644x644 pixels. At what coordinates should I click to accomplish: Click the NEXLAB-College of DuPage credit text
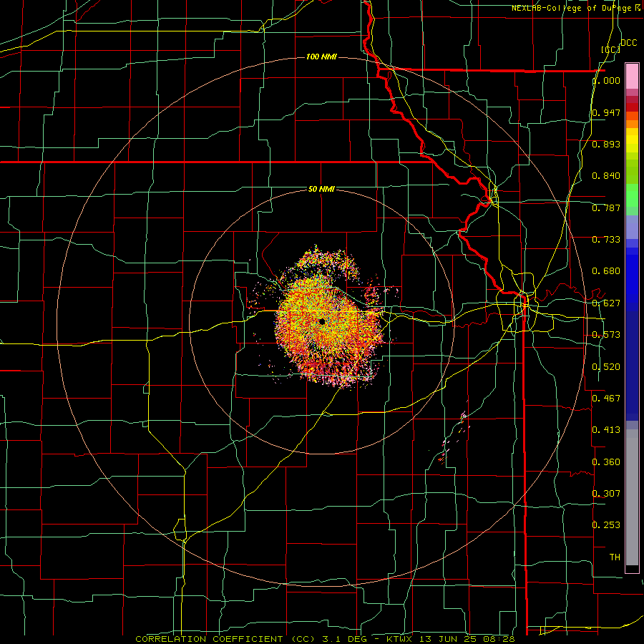coord(576,8)
